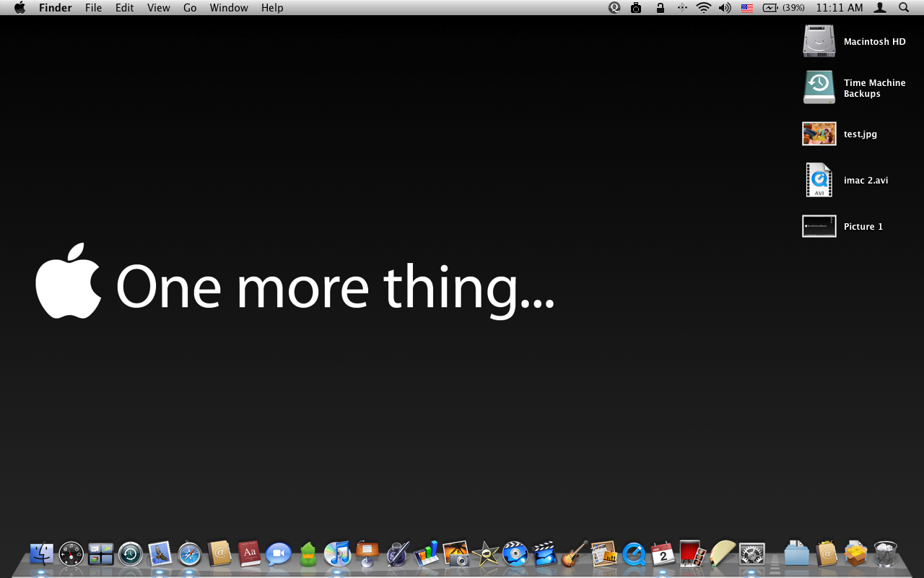
Task: Open the Wi-Fi status menu
Action: coord(704,8)
